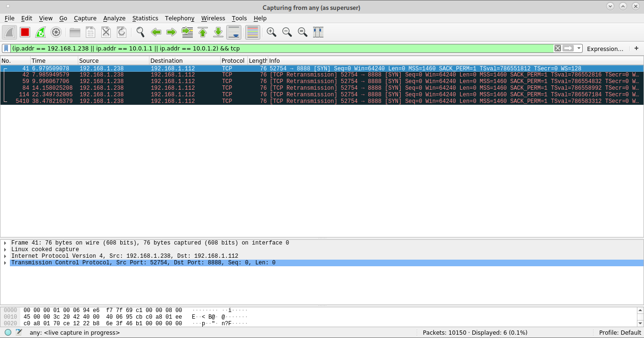Open the Wireless menu
Screen dimensions: 644x338
pyautogui.click(x=213, y=18)
